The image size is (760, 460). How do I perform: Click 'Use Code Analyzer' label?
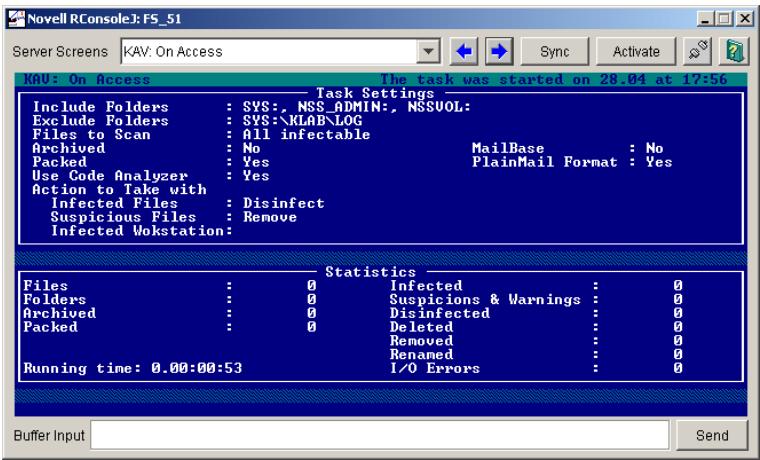coord(110,175)
